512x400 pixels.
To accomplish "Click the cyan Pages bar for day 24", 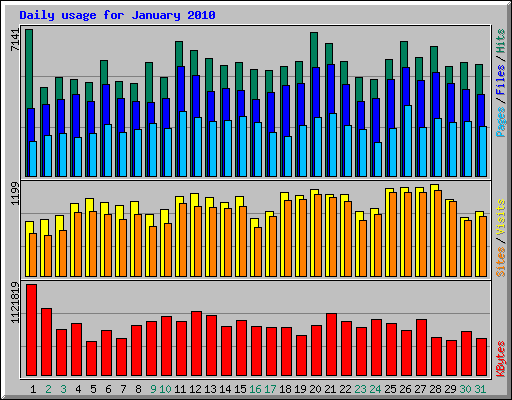I will pos(378,159).
